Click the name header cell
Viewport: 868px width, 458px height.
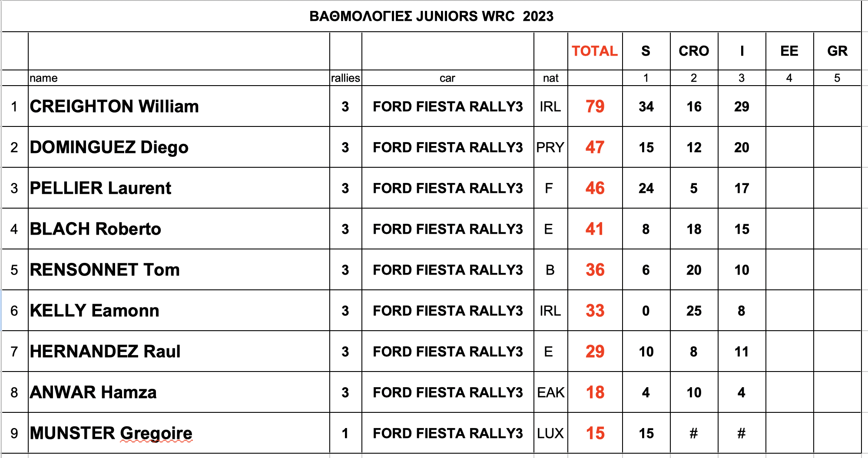(x=179, y=78)
